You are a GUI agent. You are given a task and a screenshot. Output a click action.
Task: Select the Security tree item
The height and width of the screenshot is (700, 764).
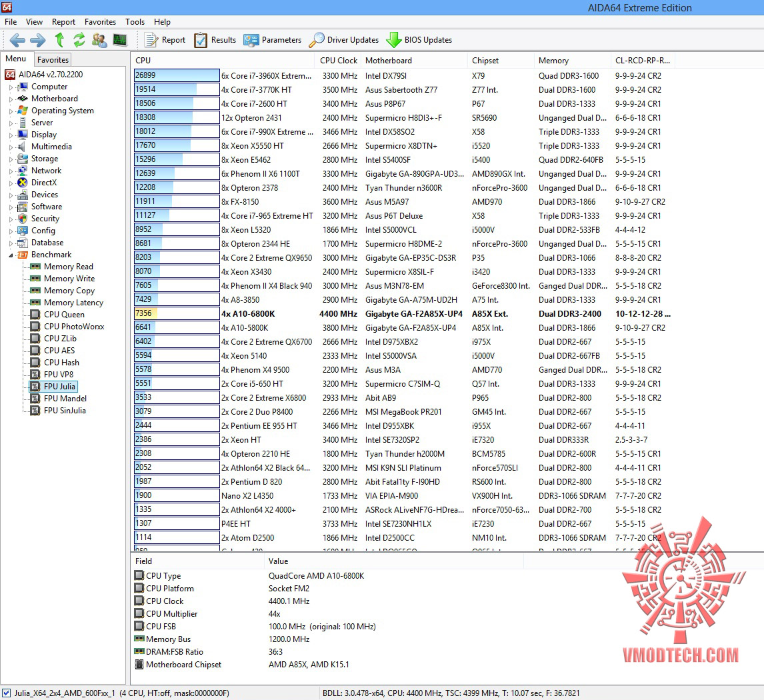[x=45, y=219]
